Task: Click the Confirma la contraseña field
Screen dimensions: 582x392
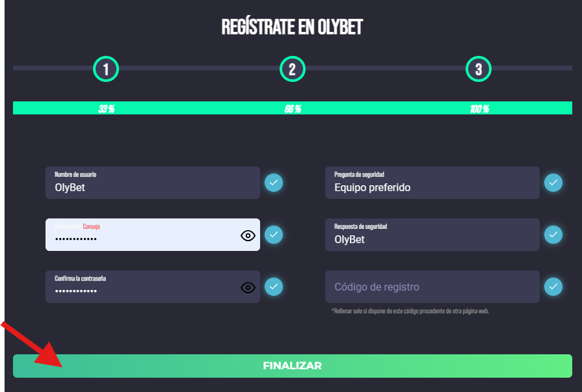Action: 153,287
